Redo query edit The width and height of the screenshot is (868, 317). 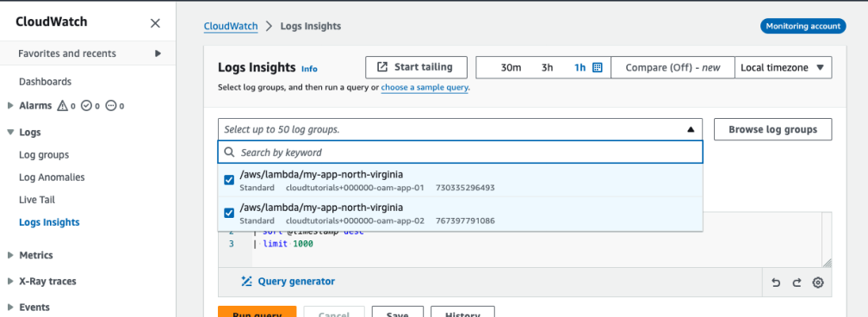tap(797, 283)
